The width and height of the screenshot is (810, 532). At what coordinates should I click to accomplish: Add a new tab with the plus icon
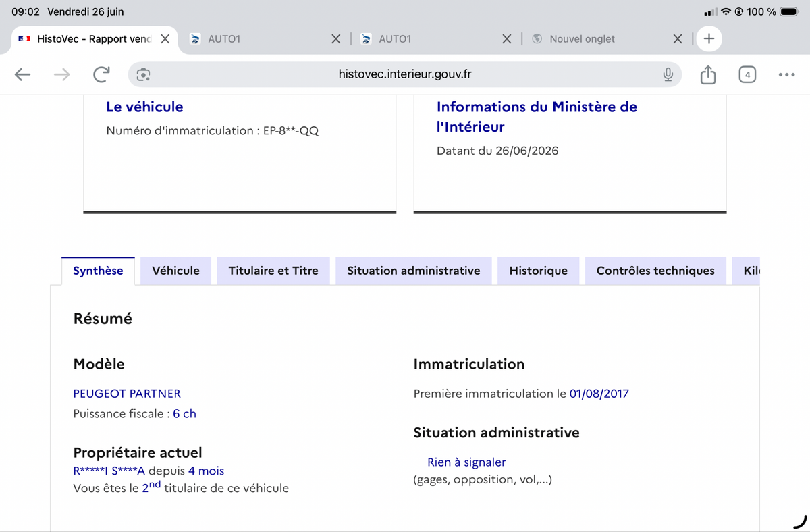point(709,38)
